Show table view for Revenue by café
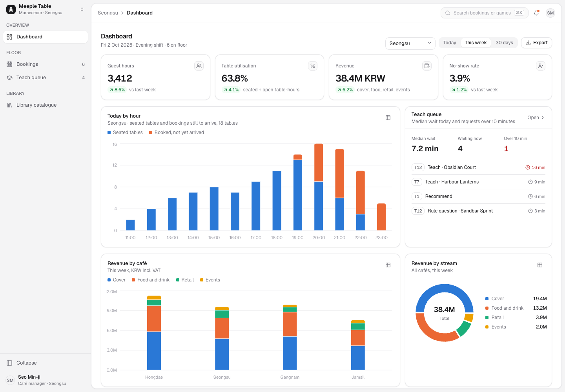The width and height of the screenshot is (565, 392). coord(388,265)
